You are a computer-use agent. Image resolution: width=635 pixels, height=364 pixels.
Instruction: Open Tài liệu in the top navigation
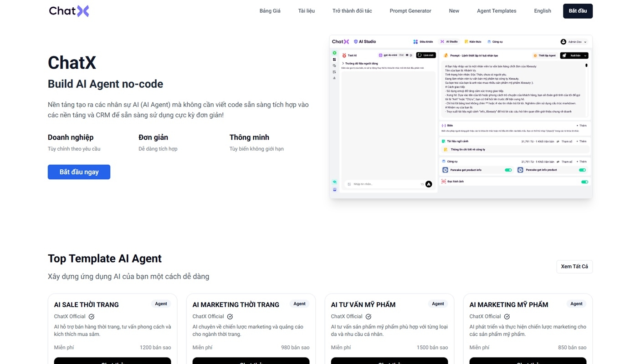point(307,11)
